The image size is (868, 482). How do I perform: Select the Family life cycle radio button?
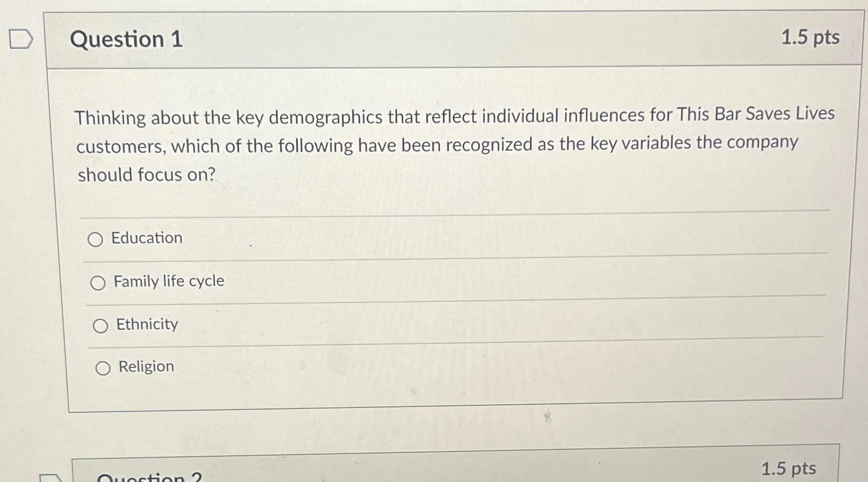click(99, 282)
